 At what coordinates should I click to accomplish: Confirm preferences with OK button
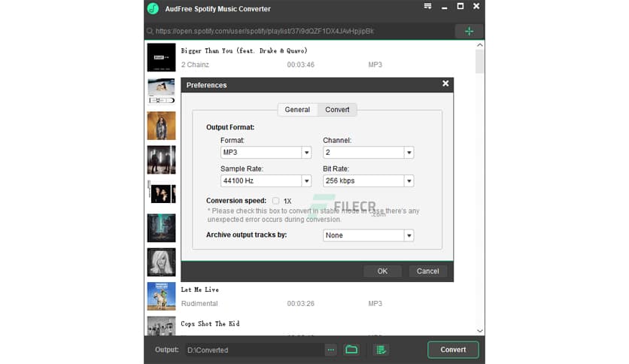(x=382, y=271)
